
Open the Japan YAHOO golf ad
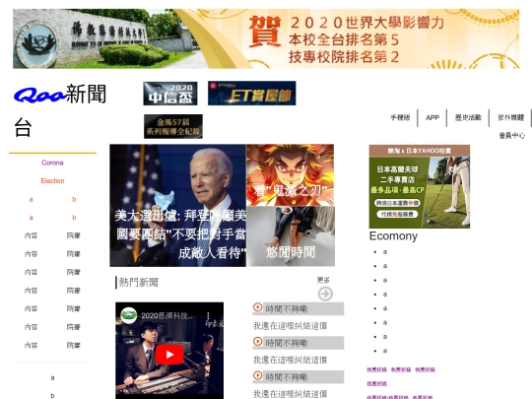pyautogui.click(x=420, y=186)
